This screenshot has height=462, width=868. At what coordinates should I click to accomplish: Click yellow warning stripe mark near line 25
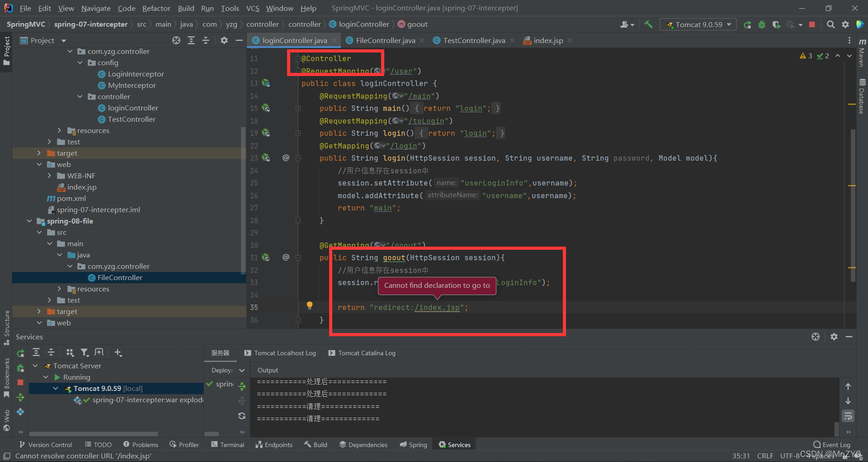[x=852, y=186]
